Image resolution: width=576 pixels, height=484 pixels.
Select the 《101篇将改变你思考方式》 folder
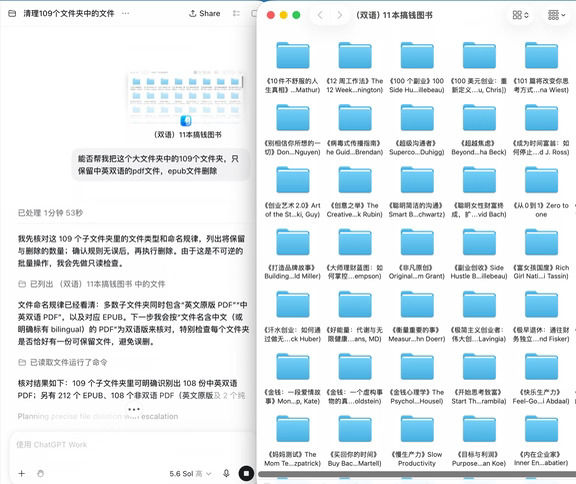(x=541, y=55)
